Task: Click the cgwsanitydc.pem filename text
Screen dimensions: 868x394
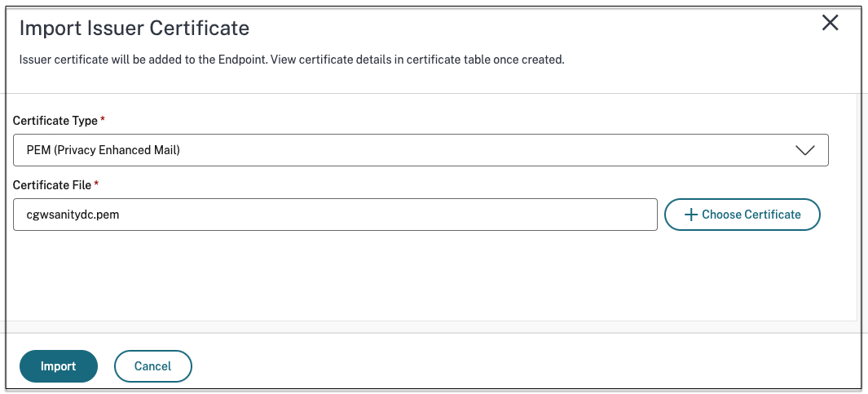Action: [x=68, y=215]
